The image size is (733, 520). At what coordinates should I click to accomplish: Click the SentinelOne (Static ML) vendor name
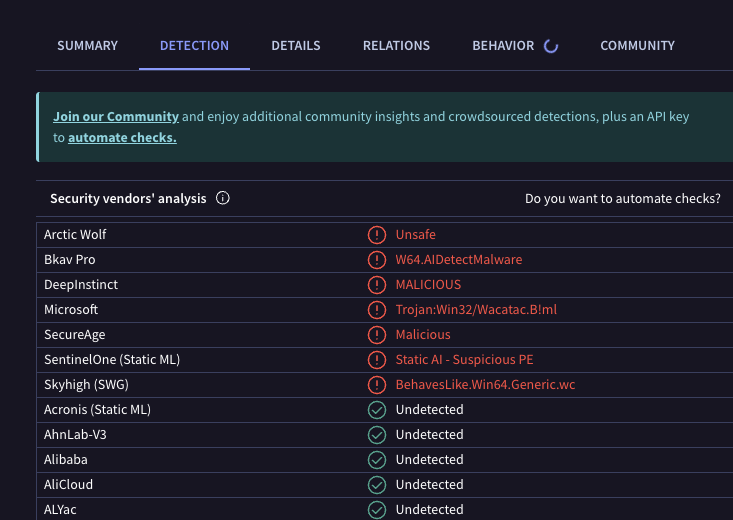[112, 359]
